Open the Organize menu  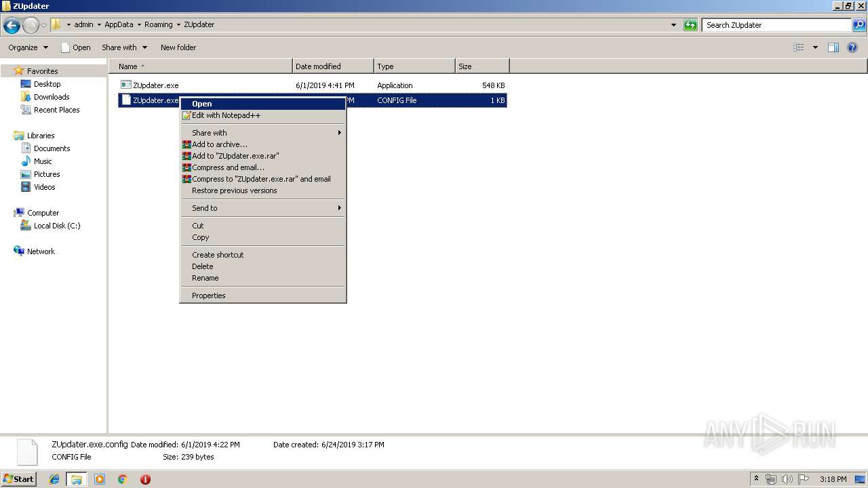[x=28, y=47]
